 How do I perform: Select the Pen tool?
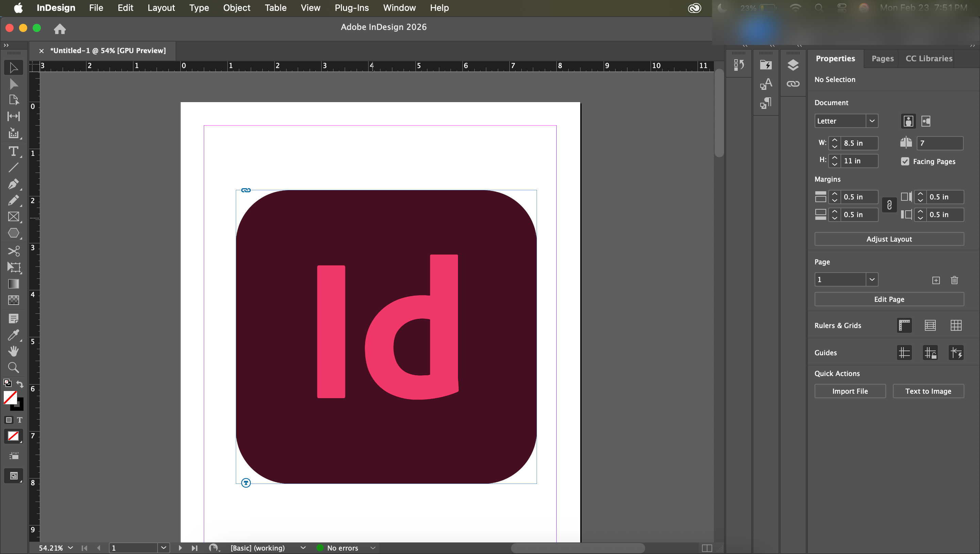(13, 184)
